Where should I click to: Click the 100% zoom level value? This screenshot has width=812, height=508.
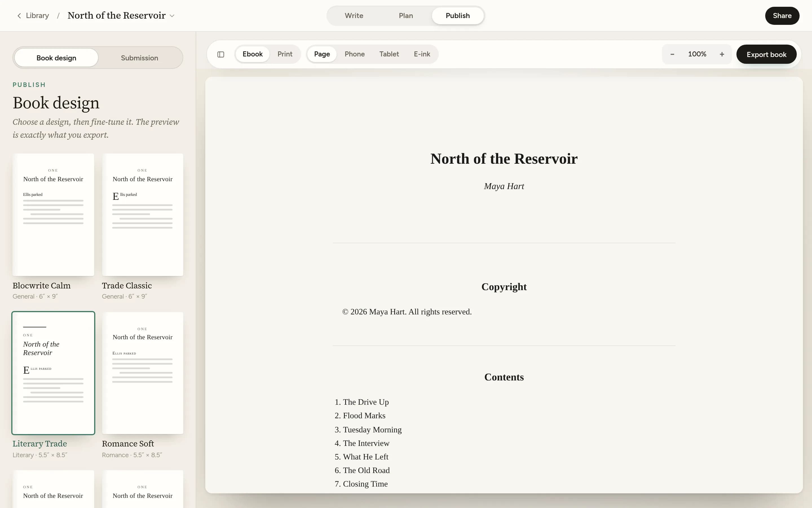(697, 54)
